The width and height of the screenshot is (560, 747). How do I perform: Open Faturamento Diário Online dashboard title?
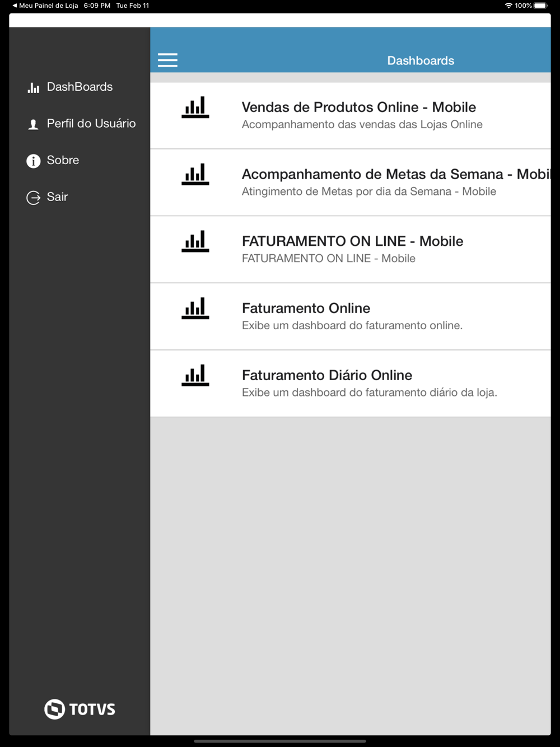pyautogui.click(x=327, y=375)
